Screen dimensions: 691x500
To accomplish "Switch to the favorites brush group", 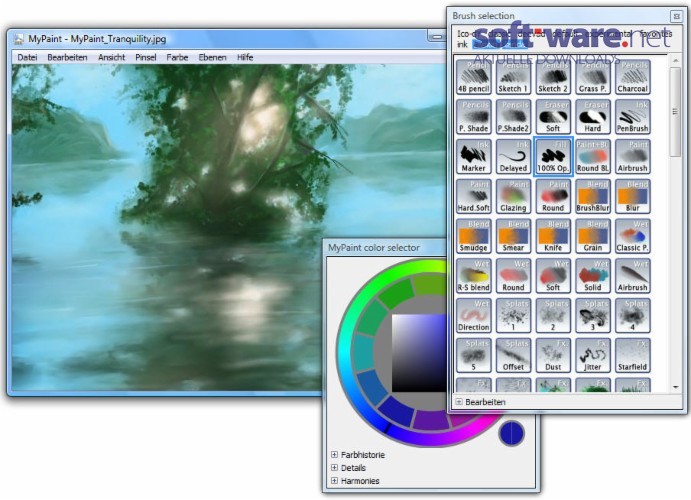I will [656, 33].
